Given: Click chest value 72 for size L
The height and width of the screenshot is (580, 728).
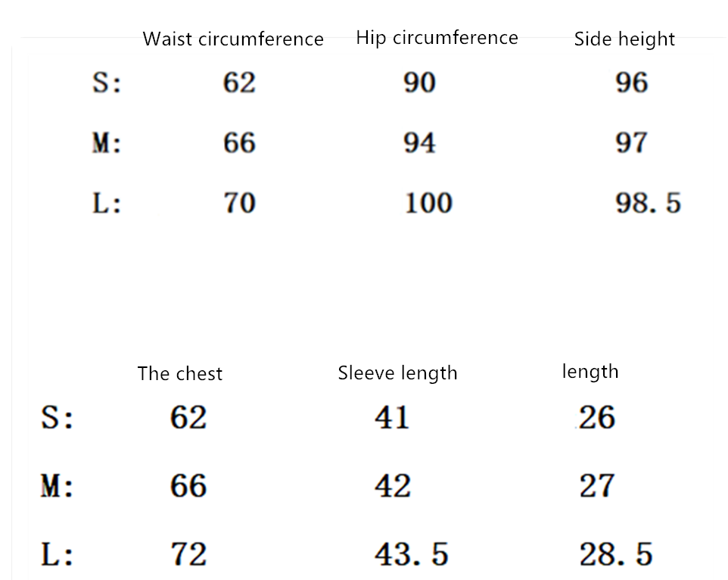Looking at the screenshot, I should (188, 554).
